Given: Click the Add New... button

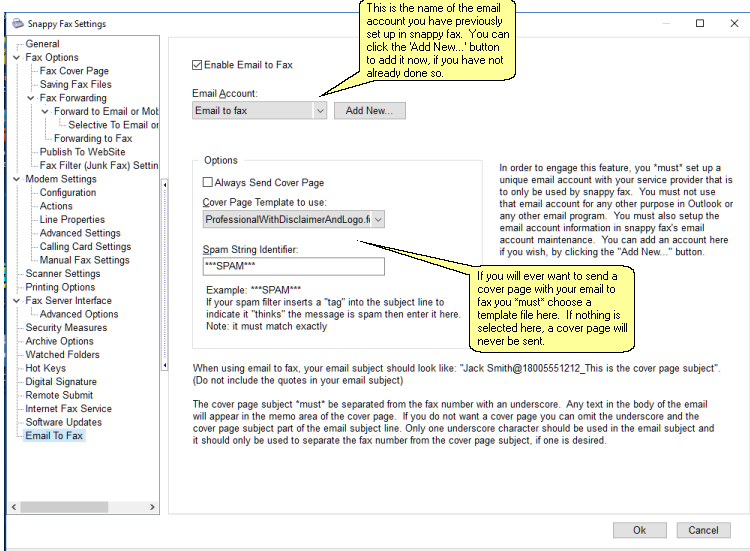Looking at the screenshot, I should (369, 110).
